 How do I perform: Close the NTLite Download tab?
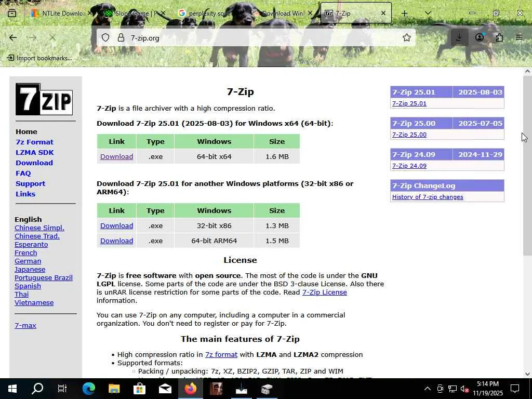click(89, 13)
